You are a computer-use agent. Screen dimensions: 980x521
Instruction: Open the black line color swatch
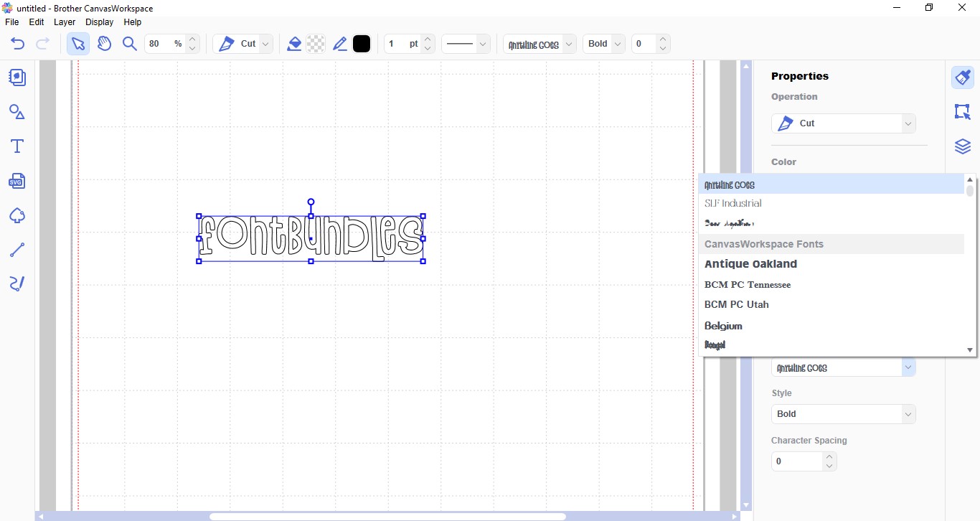point(362,44)
